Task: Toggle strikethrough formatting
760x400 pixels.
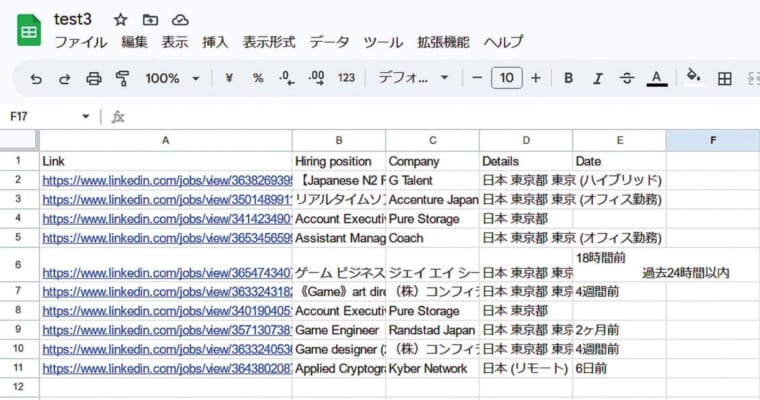Action: [x=627, y=79]
